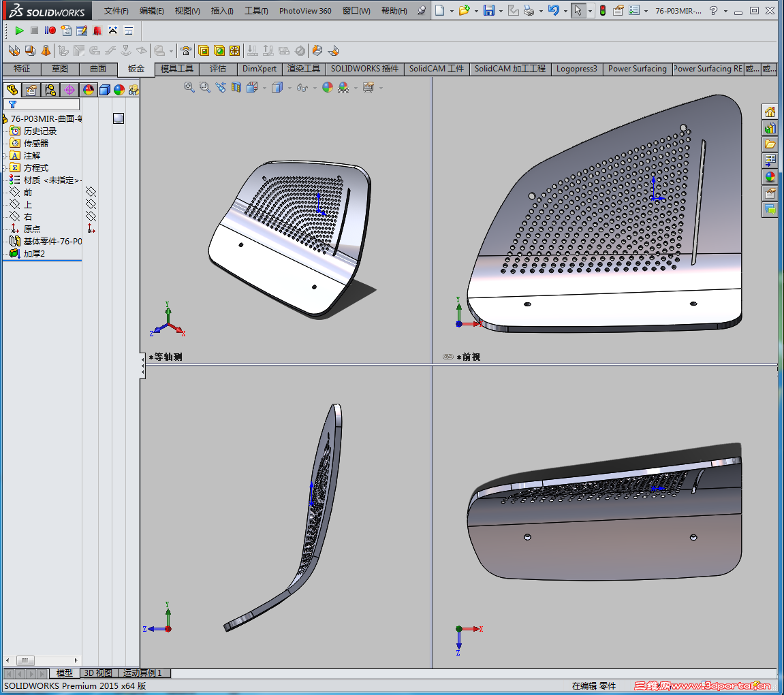Click the Zoom to Fit magnifier icon
784x695 pixels.
click(x=189, y=87)
